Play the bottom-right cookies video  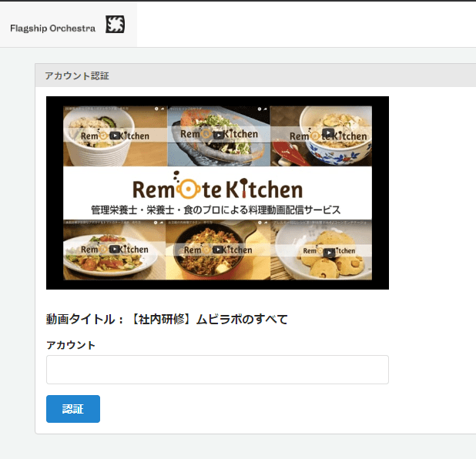coord(328,251)
